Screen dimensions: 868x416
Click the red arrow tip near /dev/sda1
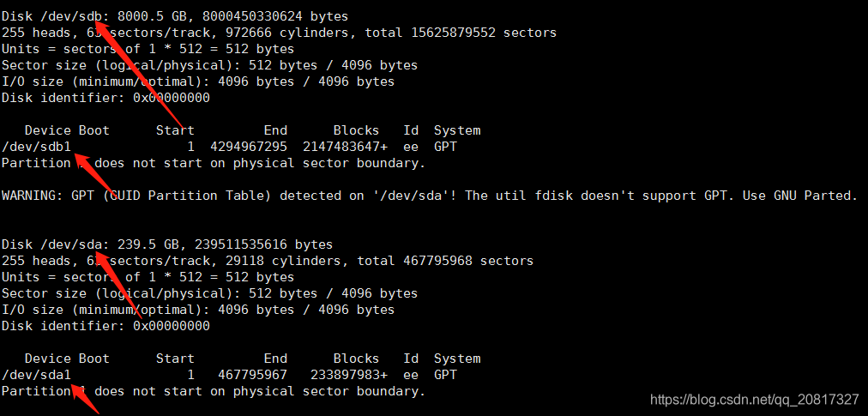coord(75,381)
